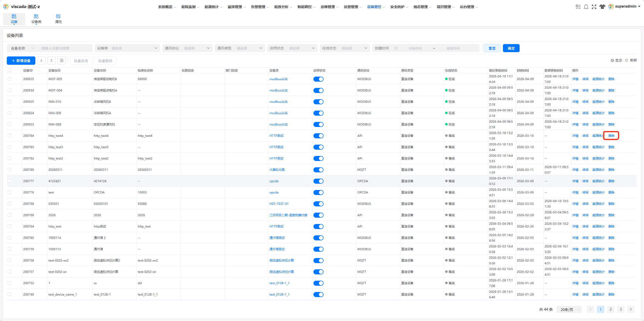The image size is (644, 321).
Task: Open the notification bell
Action: coord(586,7)
